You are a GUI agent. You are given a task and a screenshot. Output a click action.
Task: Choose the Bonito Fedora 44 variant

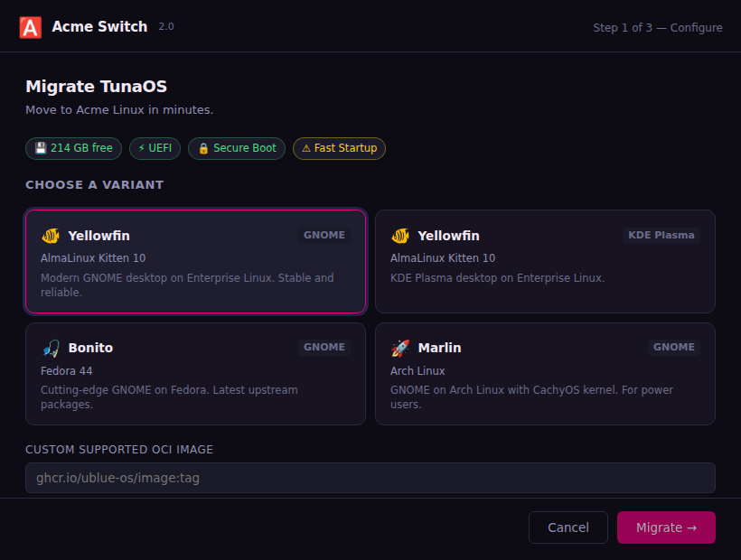tap(196, 374)
